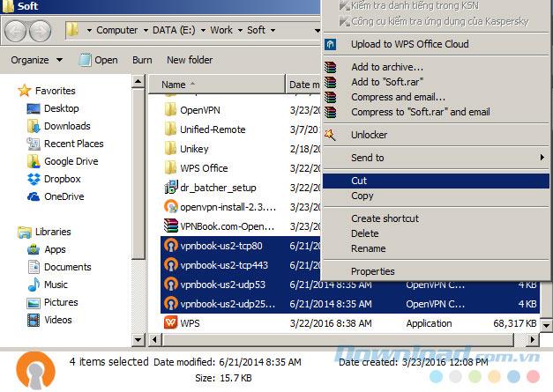Screen dimensions: 553x392
Task: Open the Google Drive folder icon
Action: coord(34,161)
